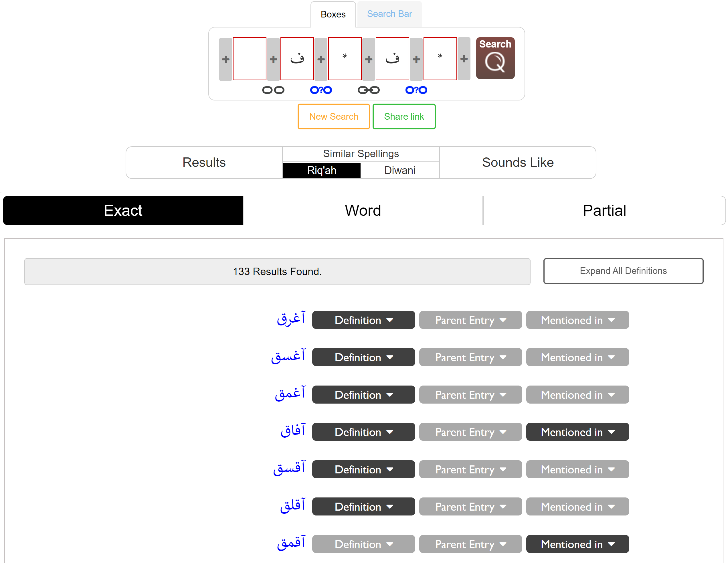
Task: Click plus icon between first and second boxes
Action: tap(273, 59)
